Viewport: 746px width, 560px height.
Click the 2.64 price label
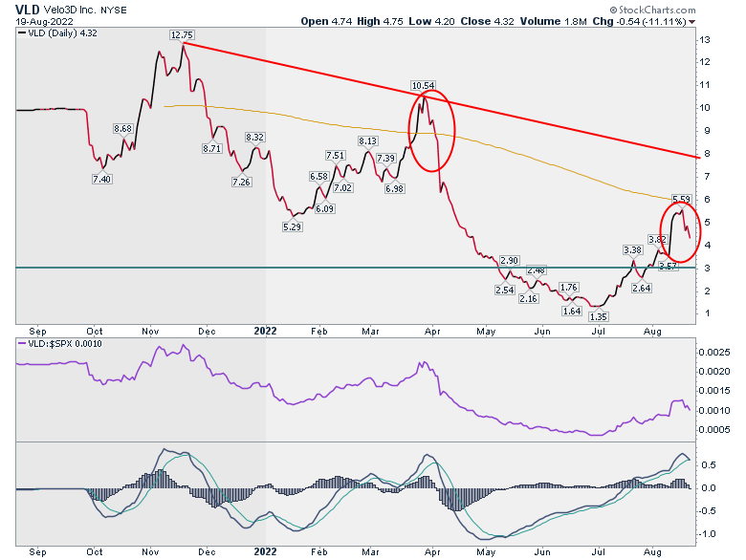point(642,288)
